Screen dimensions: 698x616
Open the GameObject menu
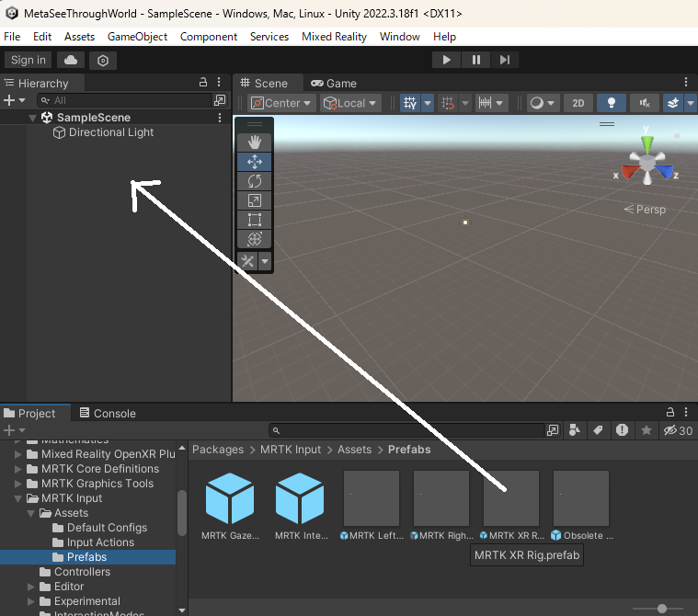point(138,37)
